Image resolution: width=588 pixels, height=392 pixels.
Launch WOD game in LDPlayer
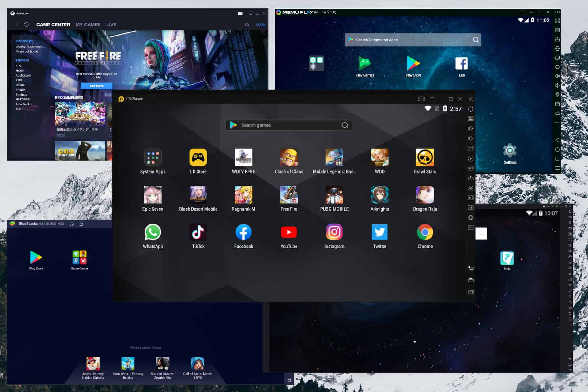tap(379, 157)
